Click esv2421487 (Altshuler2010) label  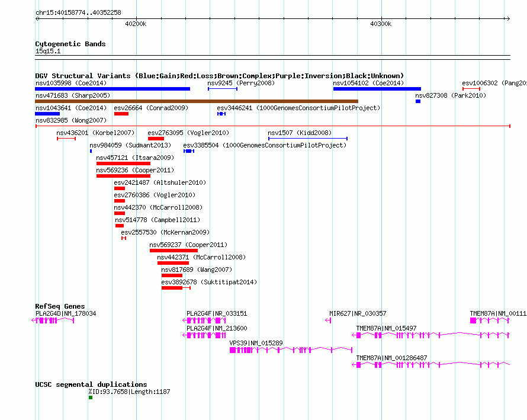(160, 182)
